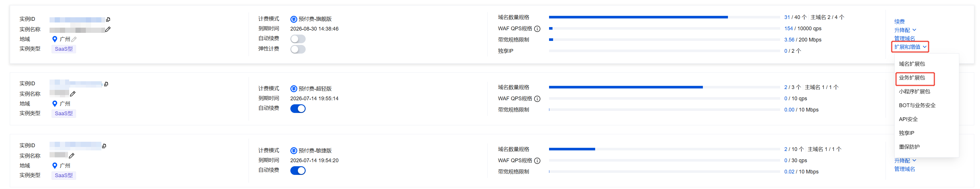Expand 升降配 dropdown for the 旗舰版 instance
Viewport: 980px width, 189px height.
click(905, 30)
